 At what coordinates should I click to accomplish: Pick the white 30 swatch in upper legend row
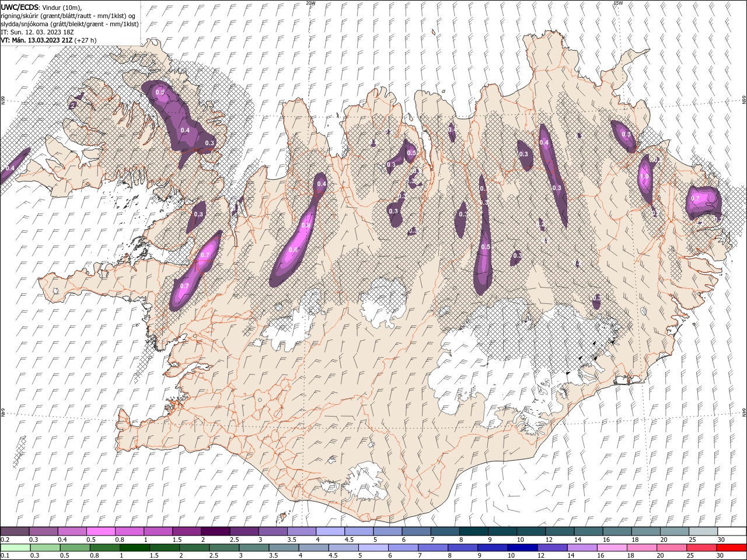coord(731,531)
